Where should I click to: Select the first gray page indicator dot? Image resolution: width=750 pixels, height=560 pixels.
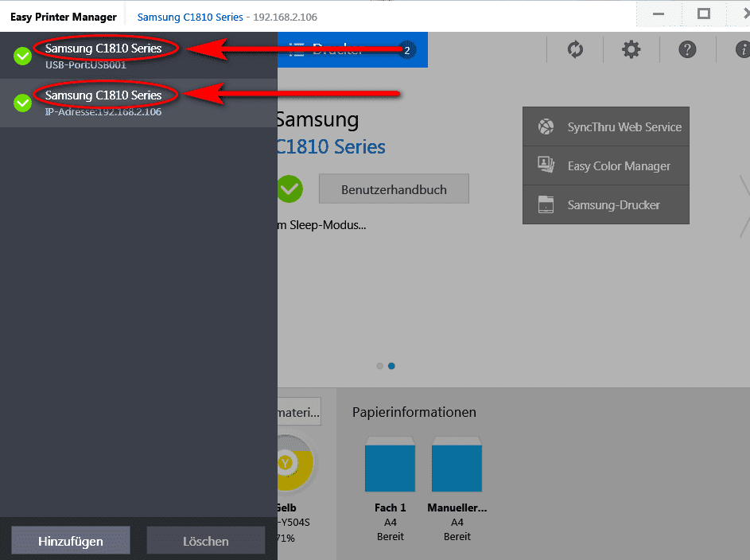380,366
